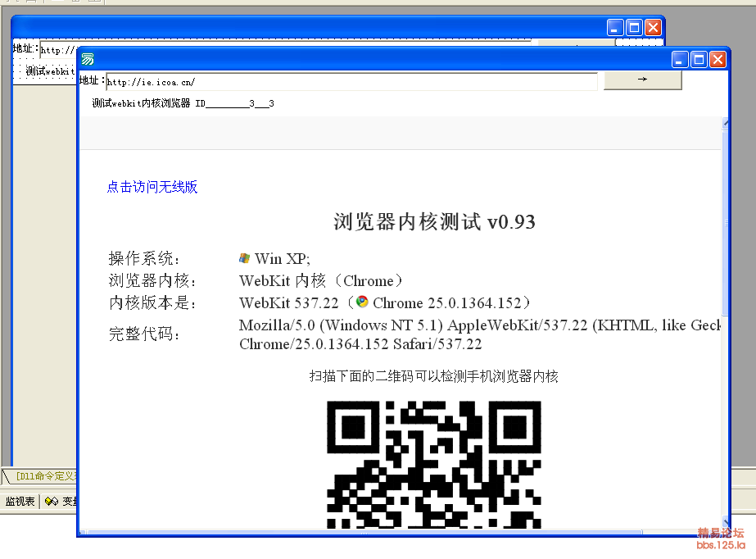
Task: Click the page heading 浏览器内核测试 v0.93
Action: coord(434,222)
